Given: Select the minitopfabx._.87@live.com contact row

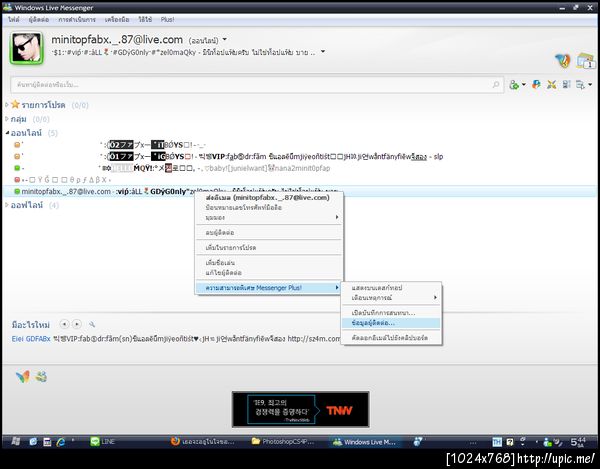Looking at the screenshot, I should click(300, 191).
